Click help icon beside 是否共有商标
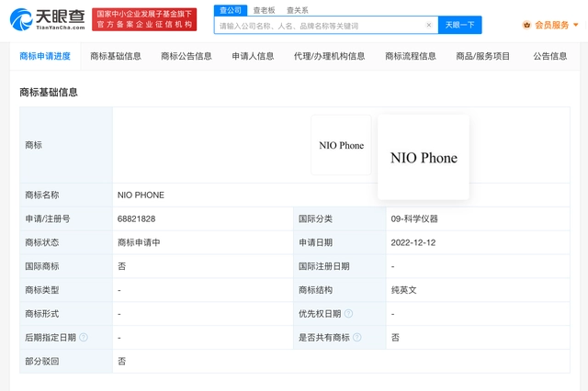This screenshot has width=588, height=391. click(x=357, y=338)
